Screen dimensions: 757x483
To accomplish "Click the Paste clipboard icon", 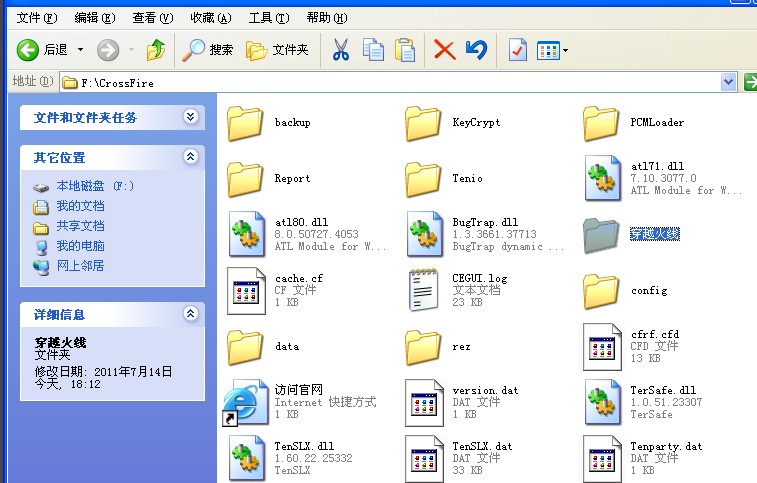I will (405, 50).
